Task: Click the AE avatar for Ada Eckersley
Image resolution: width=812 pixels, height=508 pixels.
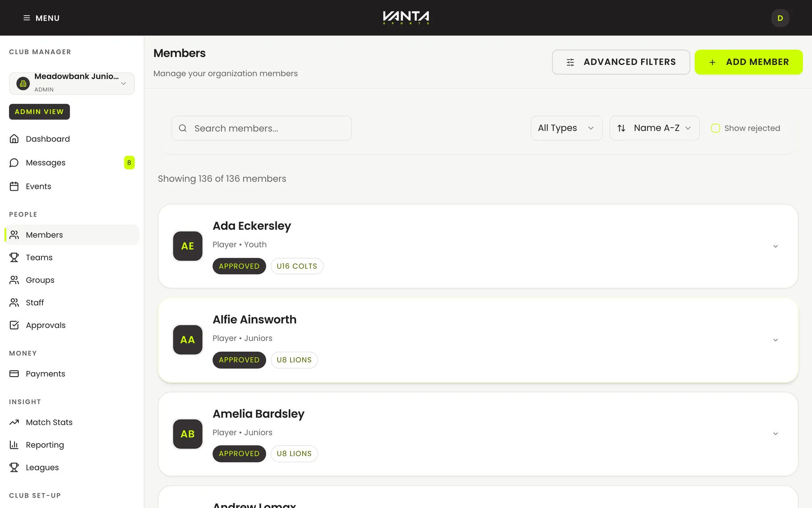Action: point(188,246)
